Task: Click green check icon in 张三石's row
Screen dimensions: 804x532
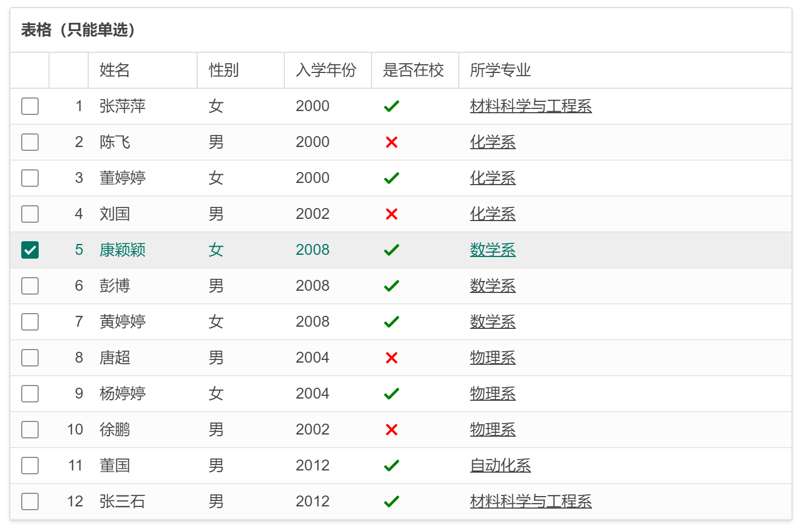Action: click(x=392, y=502)
